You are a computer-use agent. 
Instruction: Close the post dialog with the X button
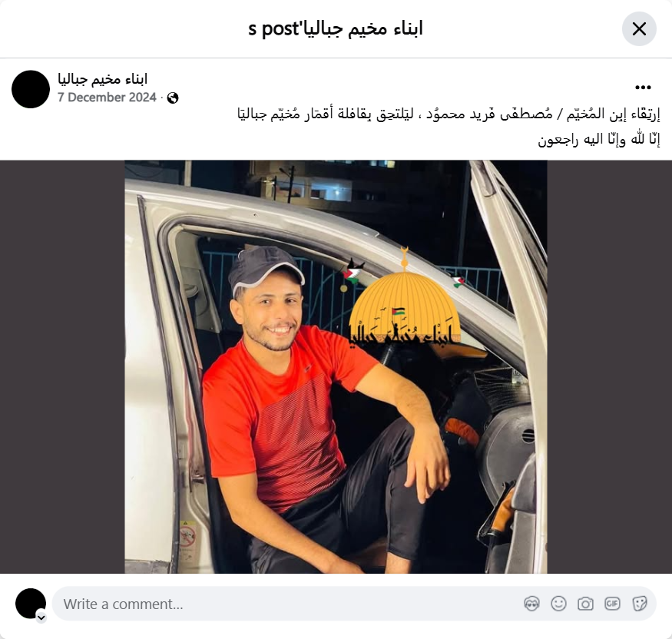tap(639, 29)
